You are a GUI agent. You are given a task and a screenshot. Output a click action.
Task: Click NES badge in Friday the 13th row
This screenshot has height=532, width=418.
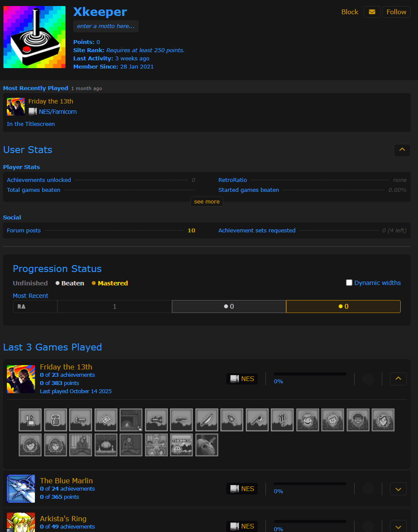[242, 379]
